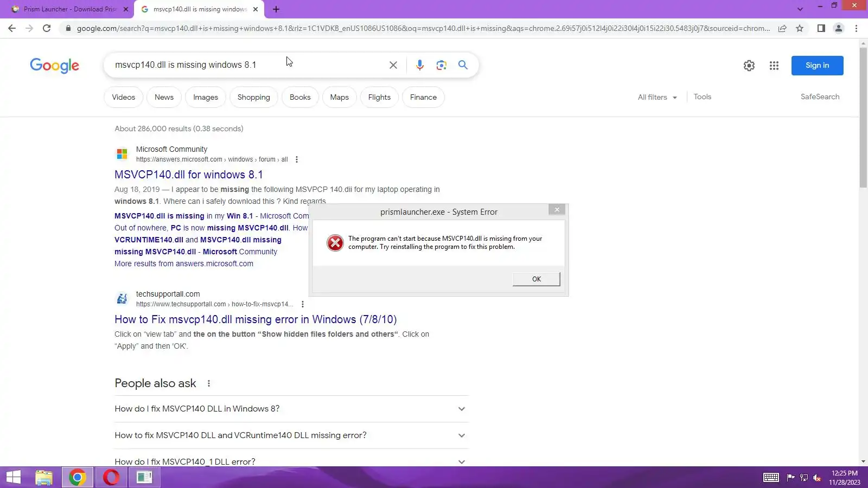Select the Images search filter
Screen dimensions: 868x488
coord(206,97)
